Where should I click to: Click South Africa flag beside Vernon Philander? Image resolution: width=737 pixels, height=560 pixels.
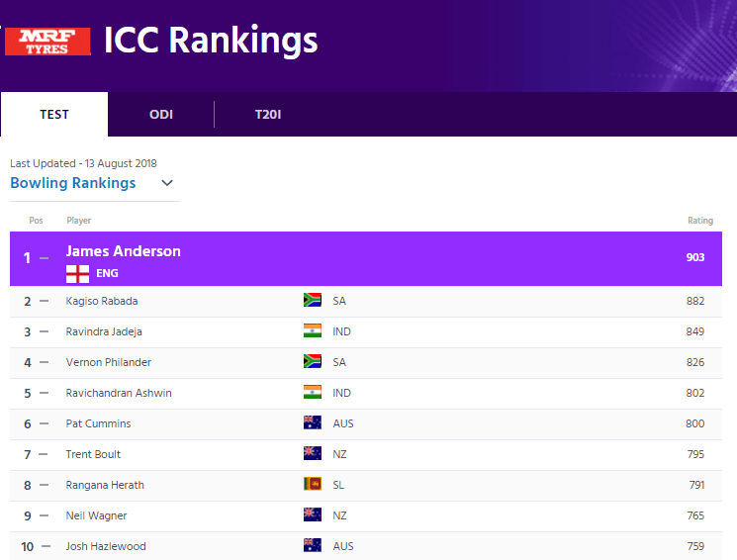[313, 362]
